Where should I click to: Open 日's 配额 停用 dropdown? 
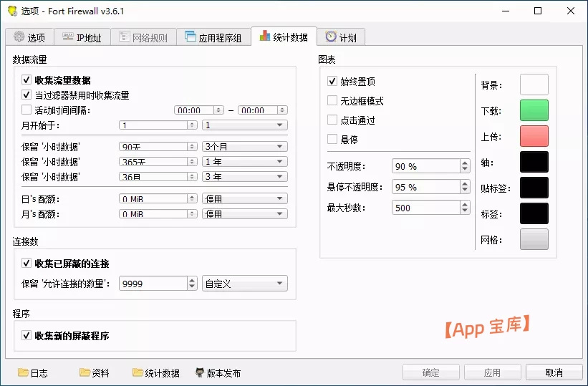click(x=245, y=198)
